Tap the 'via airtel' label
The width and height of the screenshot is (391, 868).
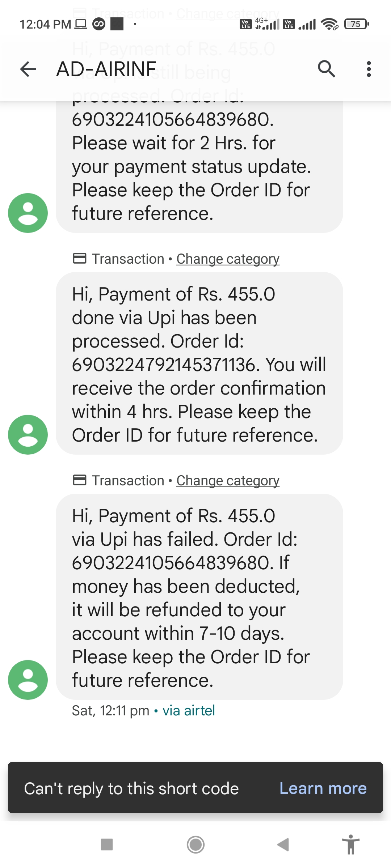[189, 711]
